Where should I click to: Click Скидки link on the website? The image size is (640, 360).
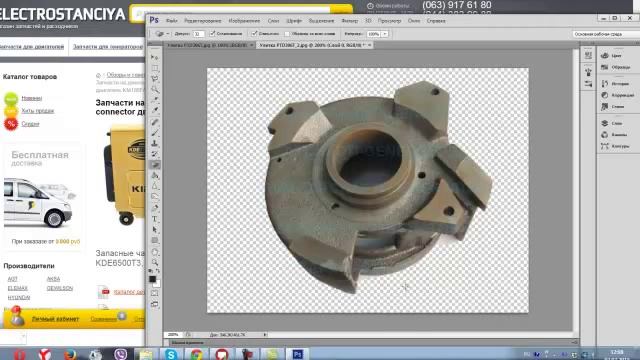30,124
